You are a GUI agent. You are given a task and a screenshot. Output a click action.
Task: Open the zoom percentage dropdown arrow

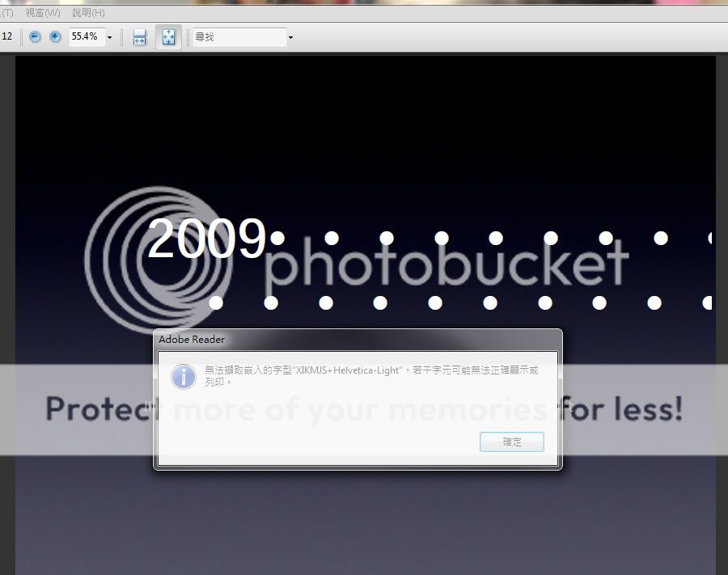[109, 37]
